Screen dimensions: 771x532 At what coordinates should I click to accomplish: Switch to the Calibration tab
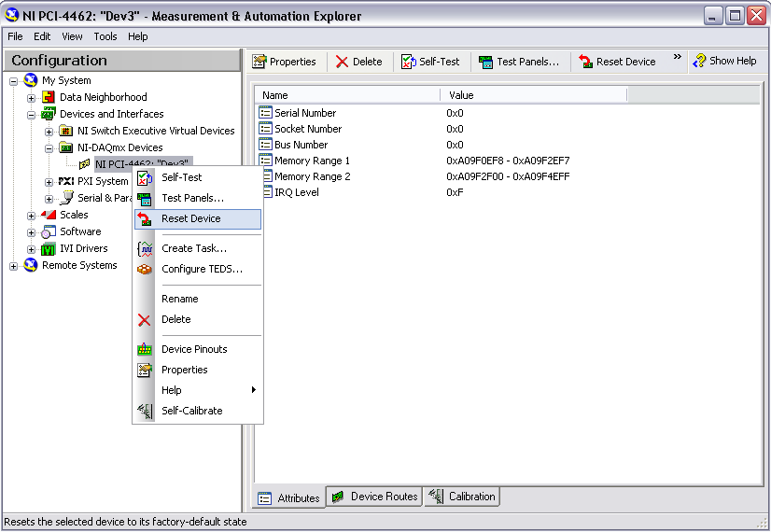462,497
